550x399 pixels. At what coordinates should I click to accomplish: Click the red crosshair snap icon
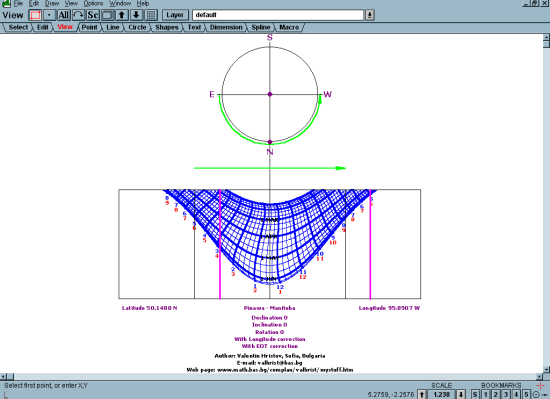(x=540, y=386)
